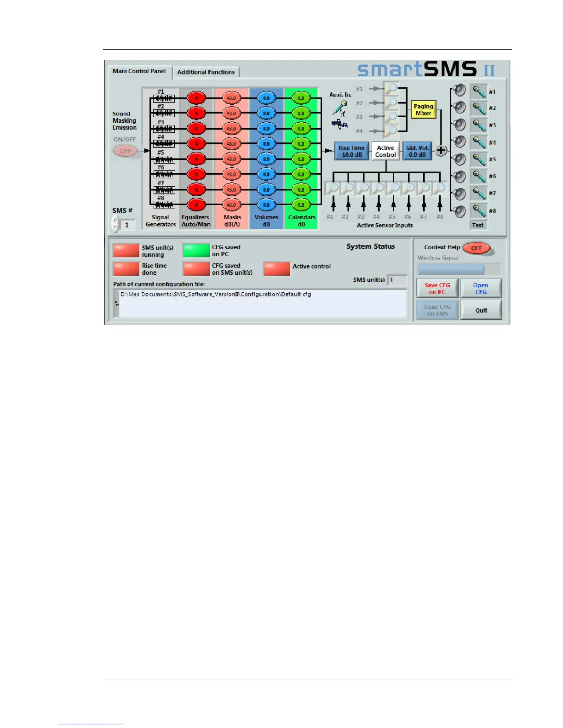Click signal generator #4 waveform icon
The width and height of the screenshot is (563, 728).
click(164, 144)
